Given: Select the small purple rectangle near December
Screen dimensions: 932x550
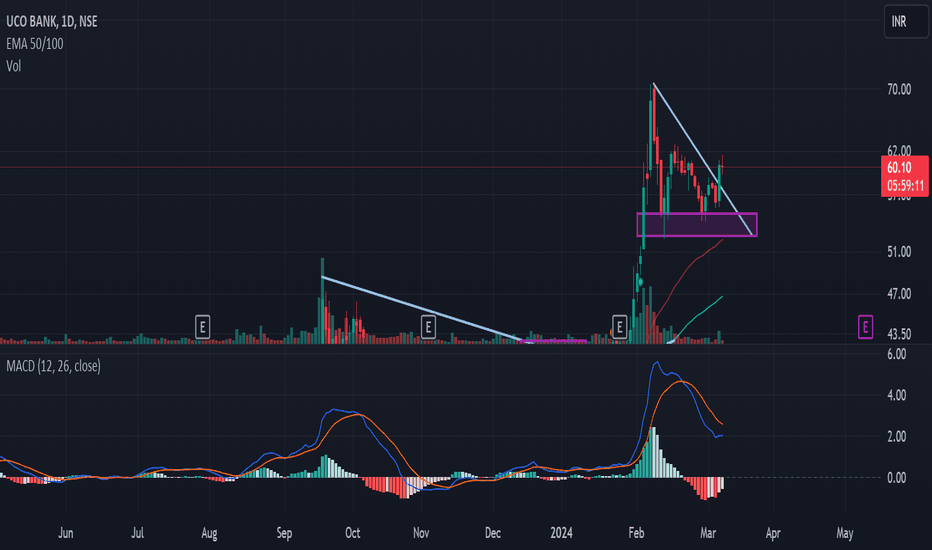Looking at the screenshot, I should (554, 341).
